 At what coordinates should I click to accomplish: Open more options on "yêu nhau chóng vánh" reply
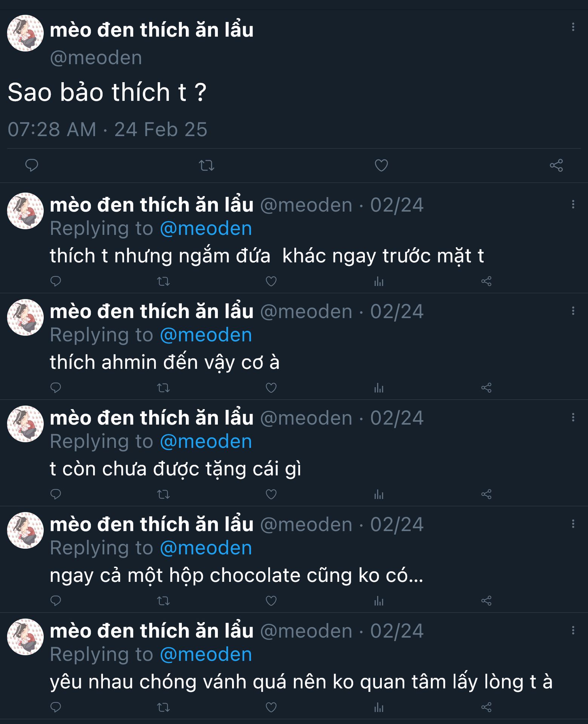pyautogui.click(x=573, y=630)
